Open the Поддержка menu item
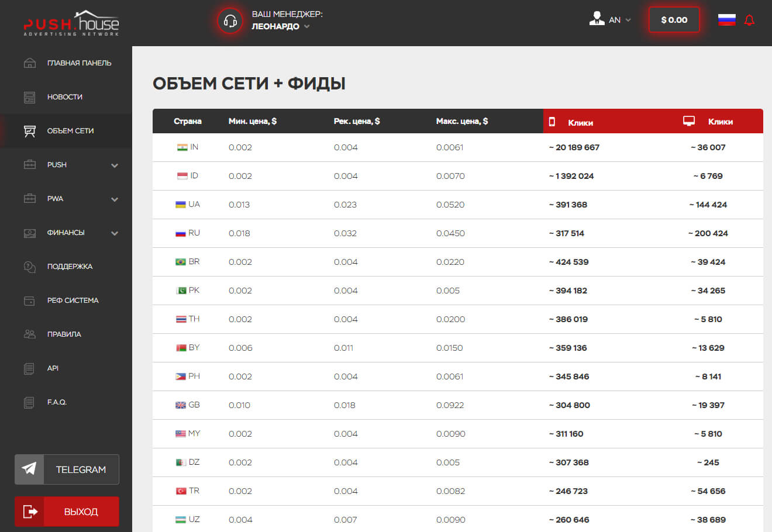 click(x=70, y=267)
